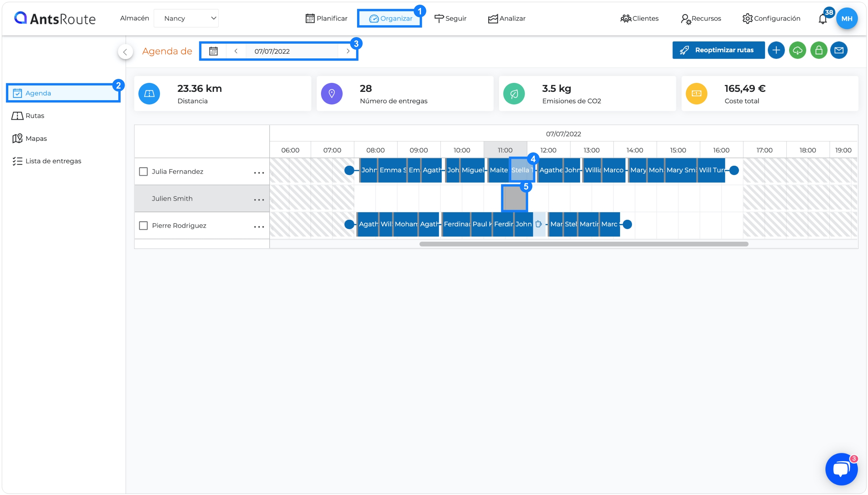This screenshot has width=868, height=495.
Task: Click the Lista de entregas checklist icon
Action: click(x=17, y=161)
